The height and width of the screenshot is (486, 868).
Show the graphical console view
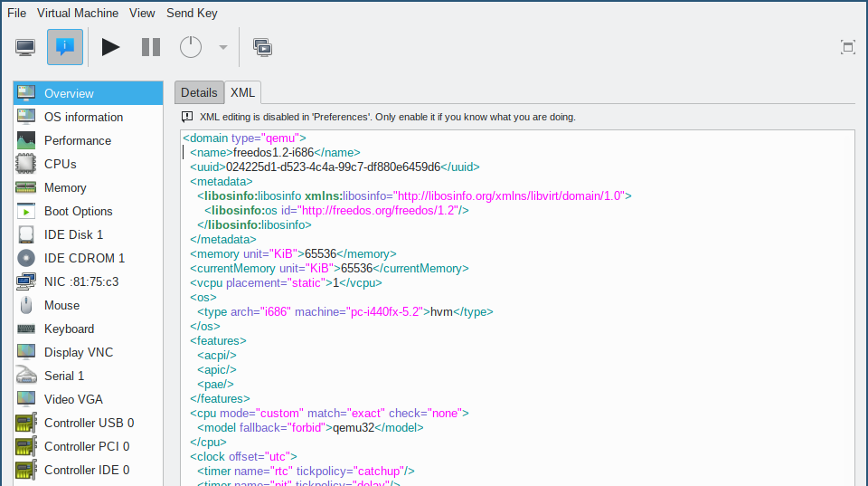25,47
